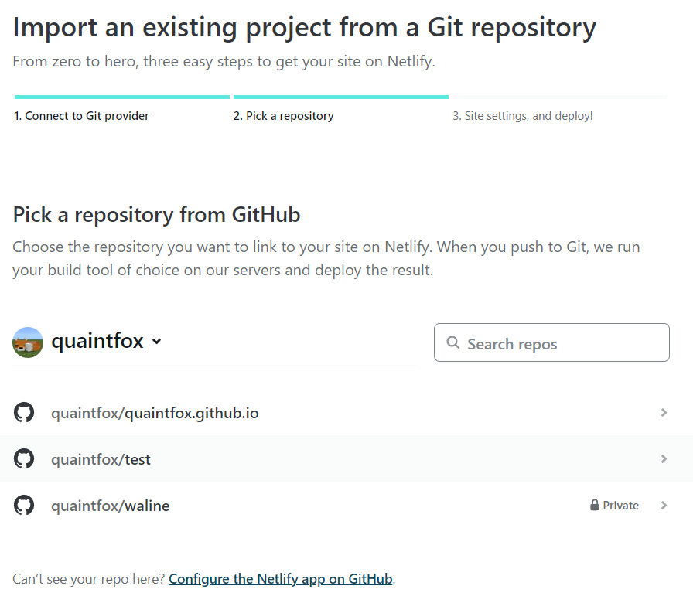This screenshot has width=700, height=603.
Task: Select repository quaintfox/quaintfox.github.io
Action: click(155, 413)
